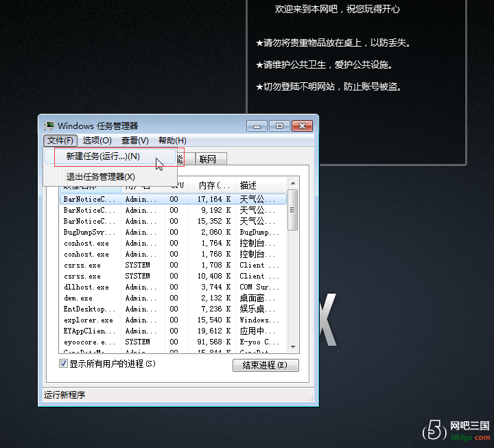Maximize the Task Manager window
Viewport: 494px width, 448px height.
point(279,126)
